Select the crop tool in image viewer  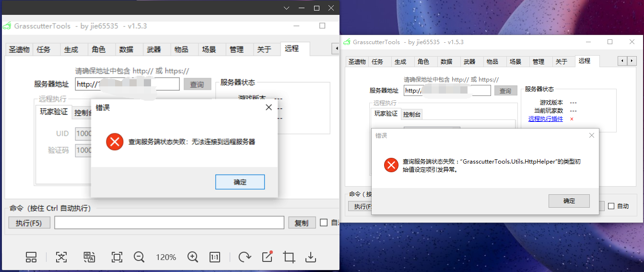pos(289,257)
